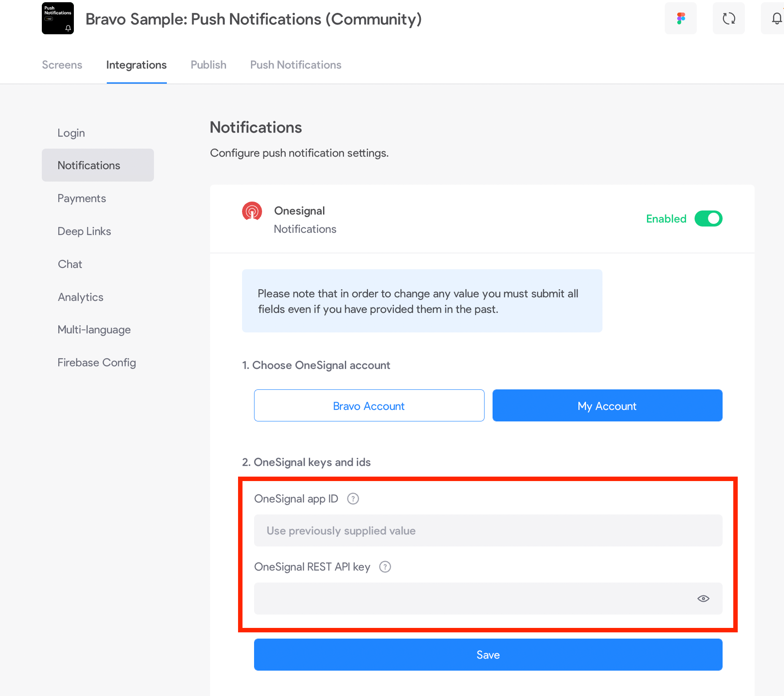
Task: Click the refresh sync icon
Action: [x=729, y=18]
